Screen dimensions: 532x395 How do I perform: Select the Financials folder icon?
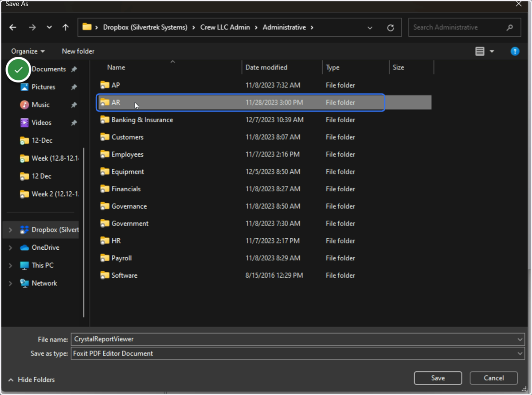pyautogui.click(x=105, y=189)
